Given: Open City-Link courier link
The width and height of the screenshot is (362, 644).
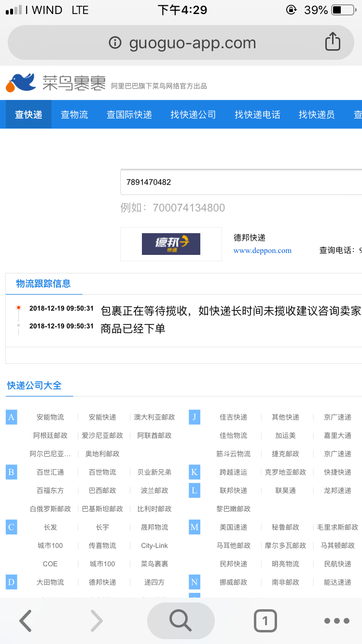Looking at the screenshot, I should tap(154, 546).
